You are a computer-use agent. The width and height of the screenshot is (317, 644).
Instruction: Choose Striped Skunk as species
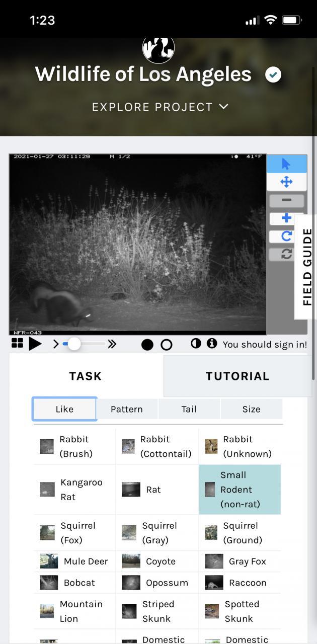coord(157,611)
